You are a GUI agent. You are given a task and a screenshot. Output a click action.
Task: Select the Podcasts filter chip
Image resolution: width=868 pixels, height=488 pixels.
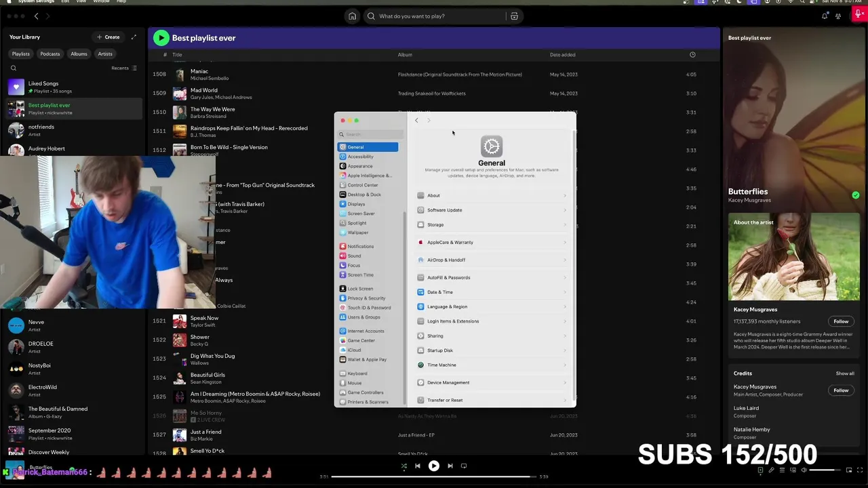50,54
